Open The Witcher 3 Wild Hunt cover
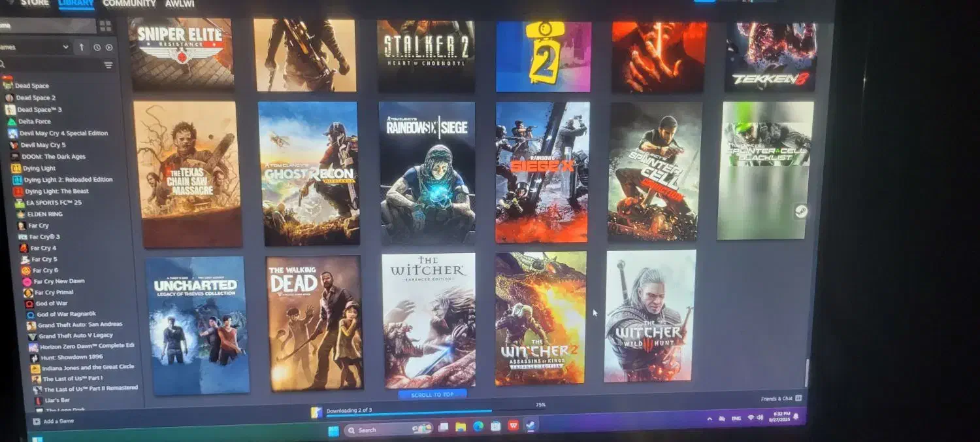 click(650, 316)
